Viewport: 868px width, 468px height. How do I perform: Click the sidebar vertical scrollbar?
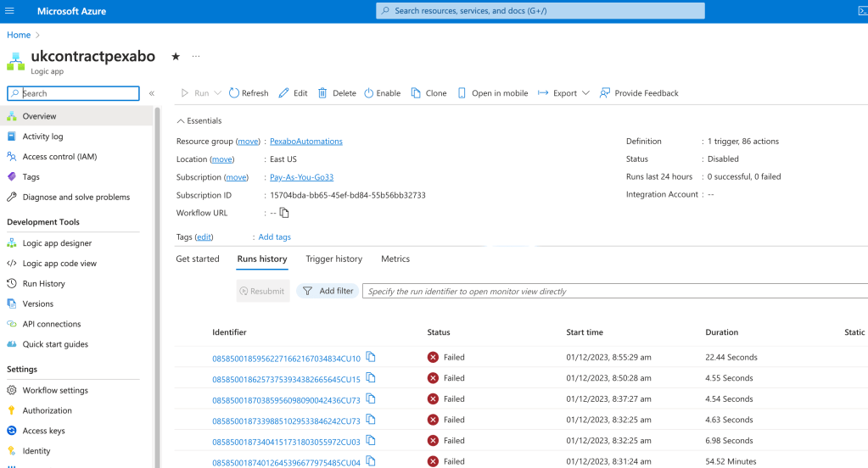coord(157,287)
